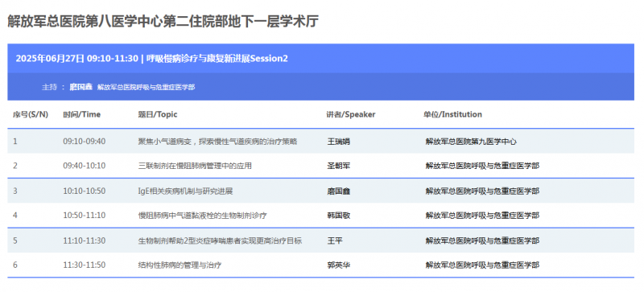Click topic 生物制剂帮助2型炎症哮喘患者实现更高治疗目标
The image size is (644, 292).
(220, 241)
